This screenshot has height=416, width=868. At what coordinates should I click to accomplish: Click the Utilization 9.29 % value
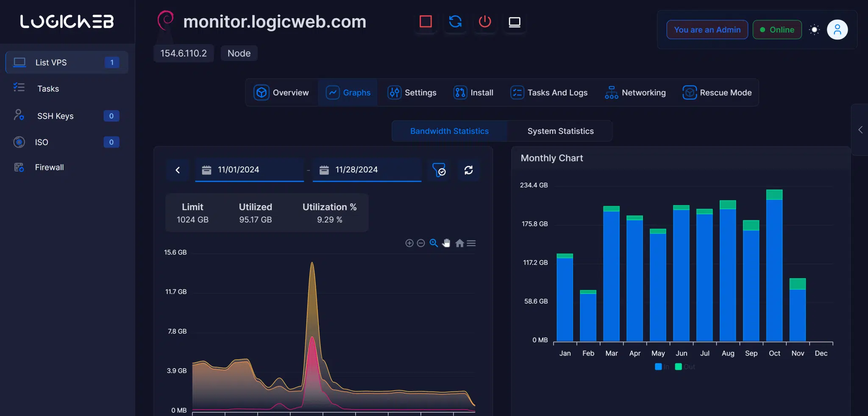coord(330,219)
